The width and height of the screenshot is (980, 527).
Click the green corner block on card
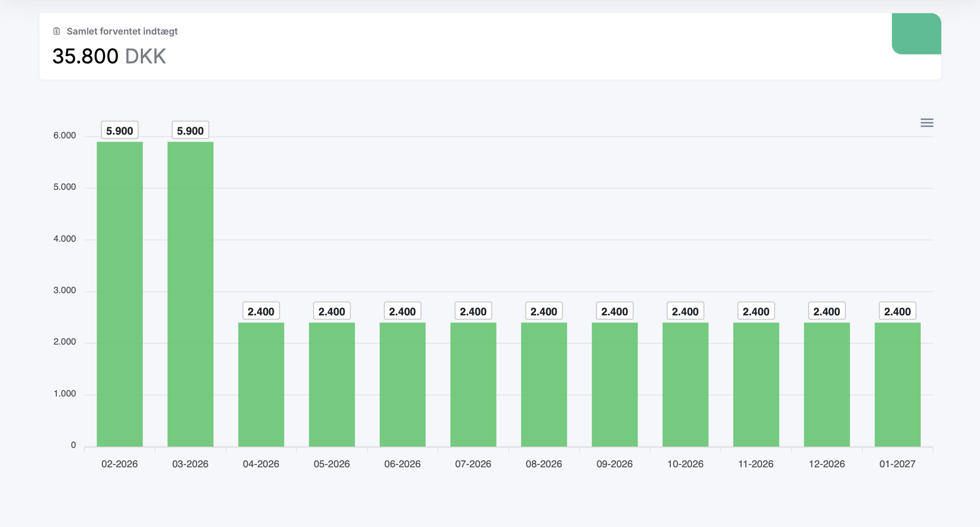click(x=916, y=34)
